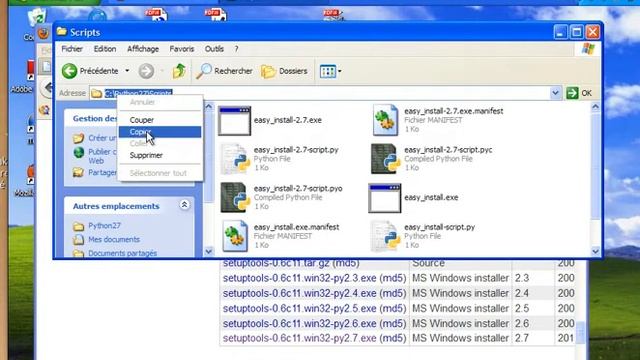Choose Couper in the context menu

tap(160, 120)
